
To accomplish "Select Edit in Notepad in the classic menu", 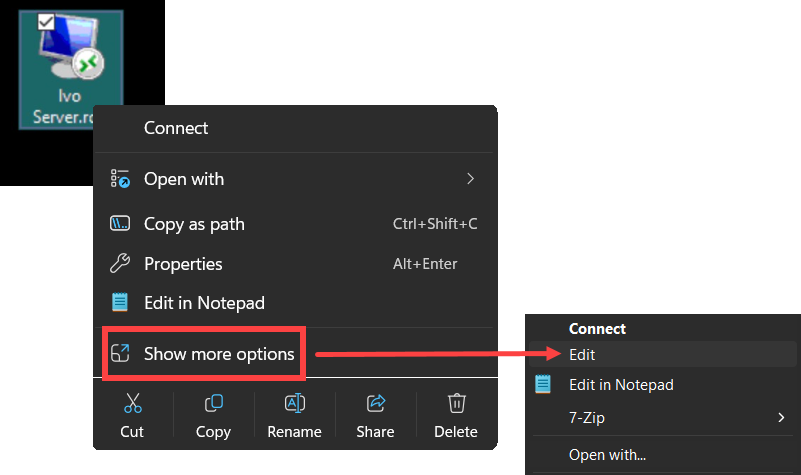I will click(x=621, y=384).
